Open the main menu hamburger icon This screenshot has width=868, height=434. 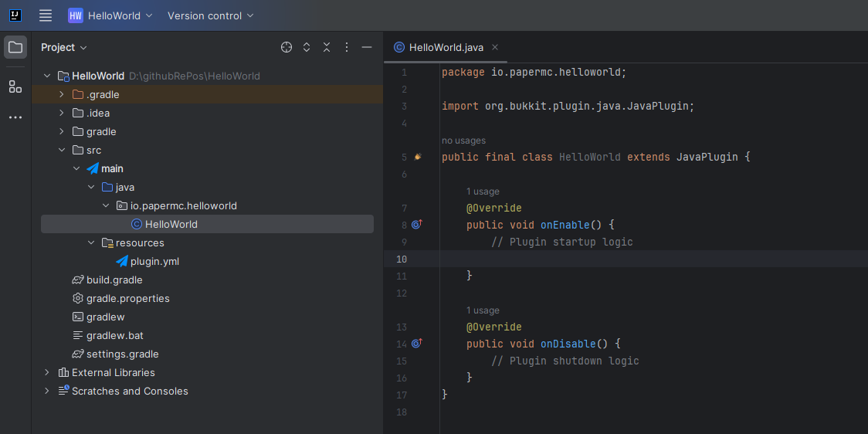46,15
